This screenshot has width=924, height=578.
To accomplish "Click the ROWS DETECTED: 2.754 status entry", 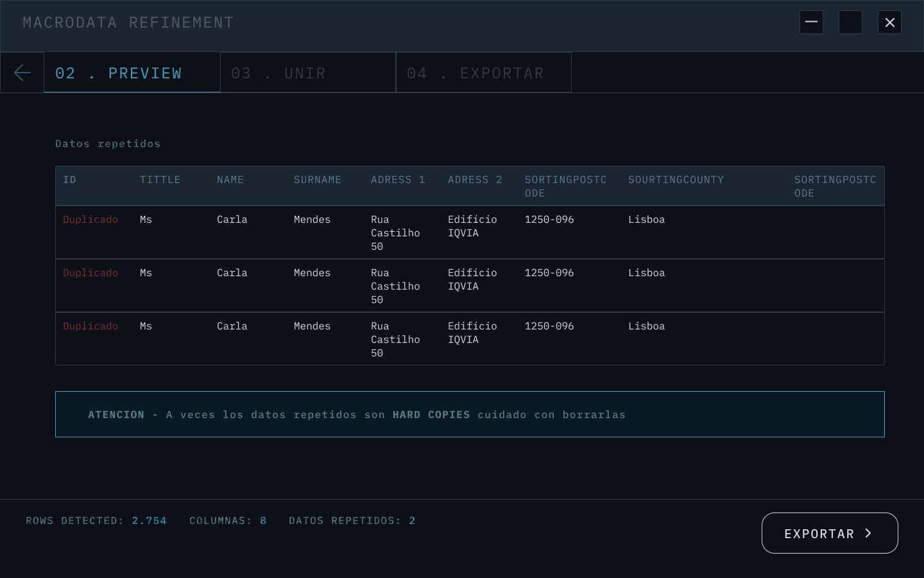I will click(x=96, y=521).
